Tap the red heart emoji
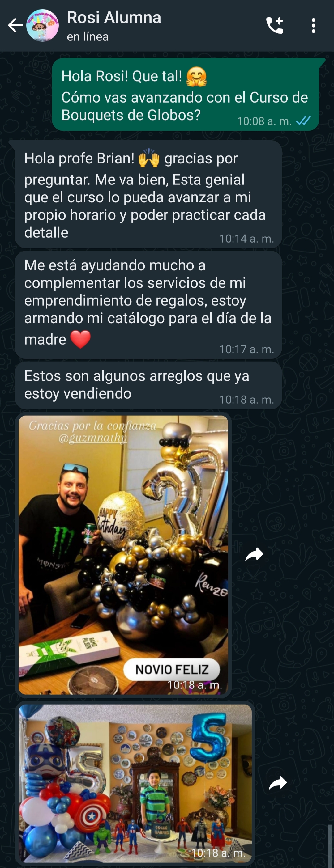Image resolution: width=334 pixels, height=868 pixels. pos(80,339)
